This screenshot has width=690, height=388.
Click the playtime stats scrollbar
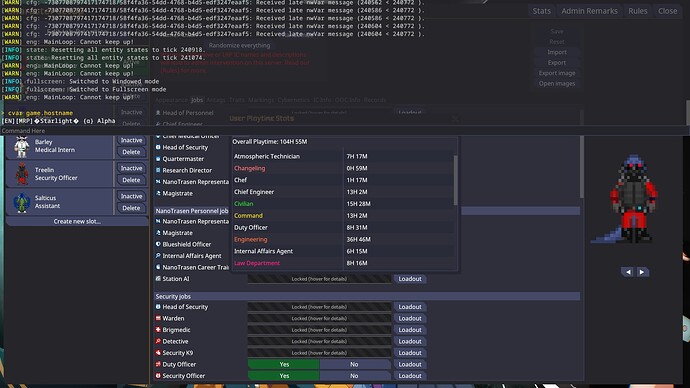coord(455,179)
